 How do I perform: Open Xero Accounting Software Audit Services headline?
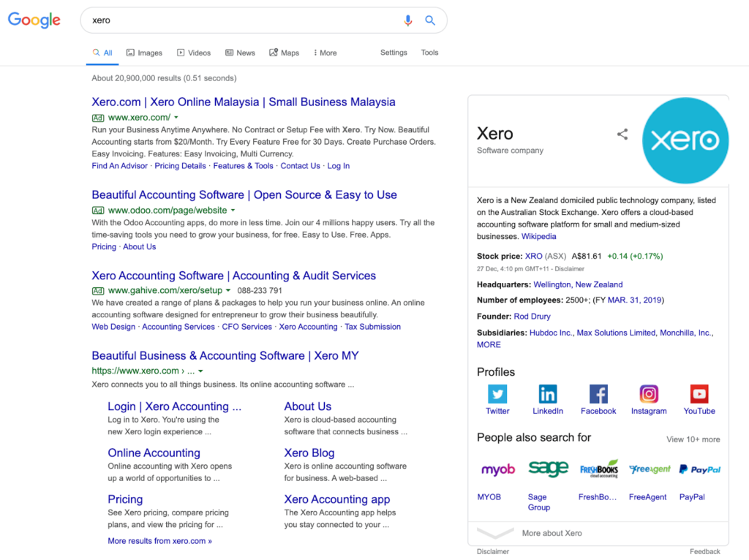tap(233, 276)
